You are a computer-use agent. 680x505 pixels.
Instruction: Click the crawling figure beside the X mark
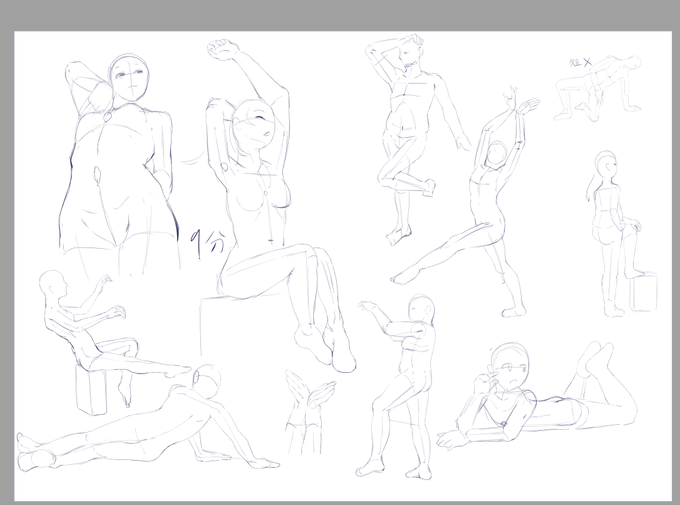point(598,88)
